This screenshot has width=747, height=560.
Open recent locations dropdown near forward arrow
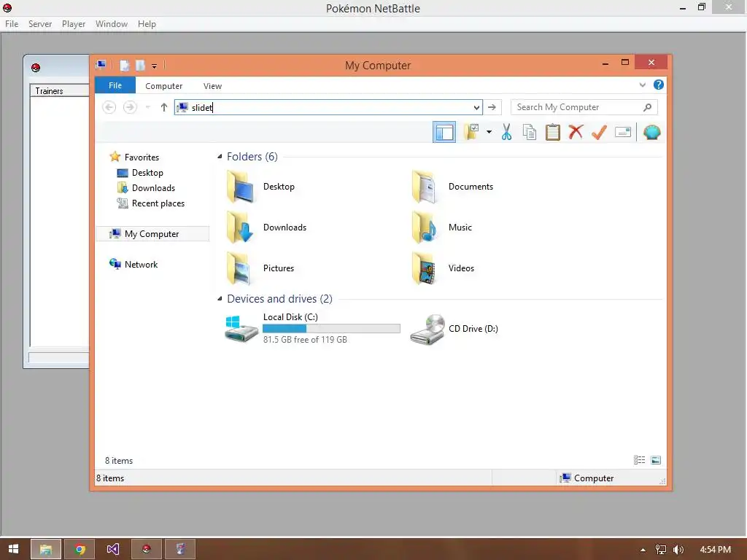[x=147, y=107]
